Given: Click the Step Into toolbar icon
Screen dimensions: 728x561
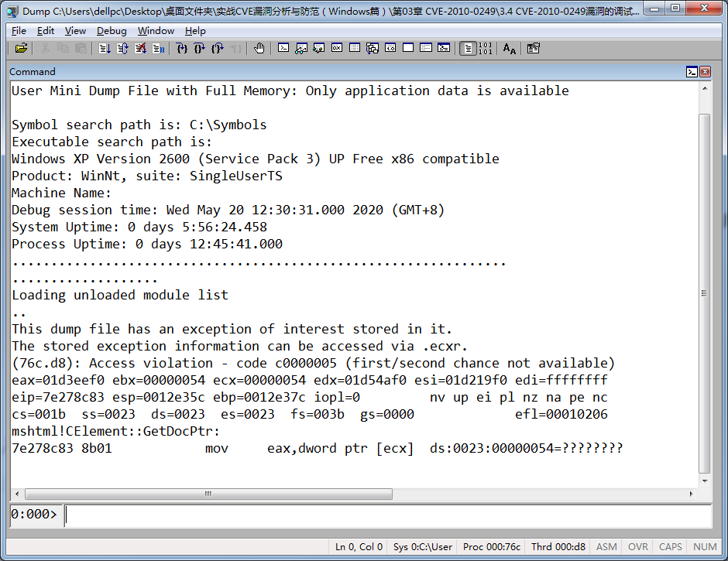Looking at the screenshot, I should point(182,49).
